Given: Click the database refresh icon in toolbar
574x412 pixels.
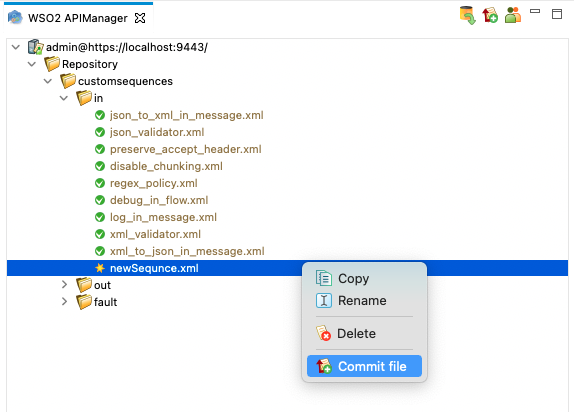Looking at the screenshot, I should (x=467, y=15).
